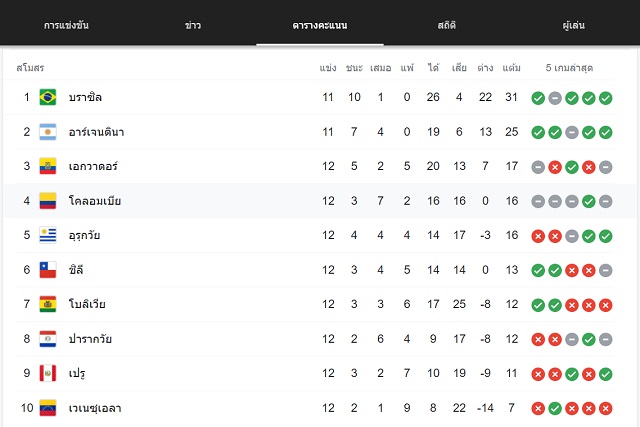Screen dimensions: 640x427
Task: Click Brazil's grey draw result icon
Action: [x=555, y=98]
